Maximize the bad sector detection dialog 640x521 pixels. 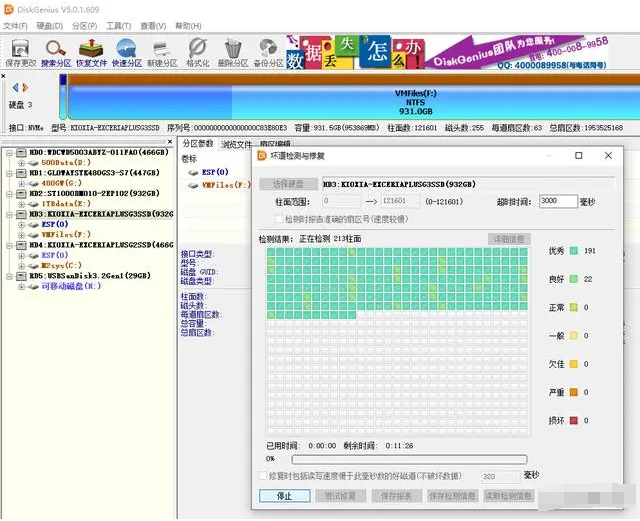578,156
